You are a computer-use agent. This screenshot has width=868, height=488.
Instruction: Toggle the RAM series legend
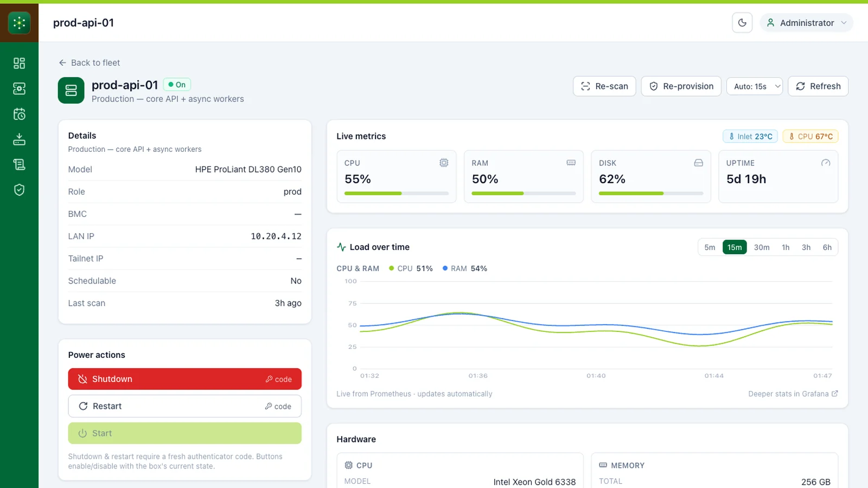[x=465, y=268]
